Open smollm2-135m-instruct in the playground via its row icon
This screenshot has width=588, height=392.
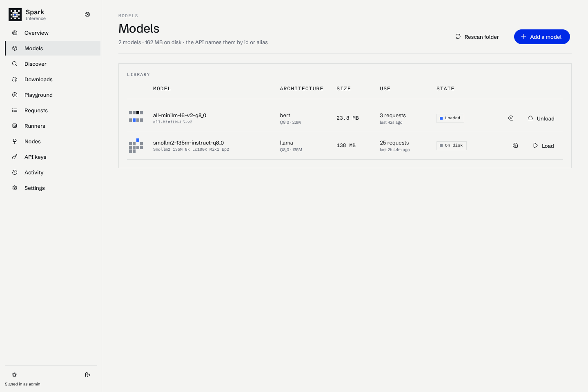pos(515,145)
